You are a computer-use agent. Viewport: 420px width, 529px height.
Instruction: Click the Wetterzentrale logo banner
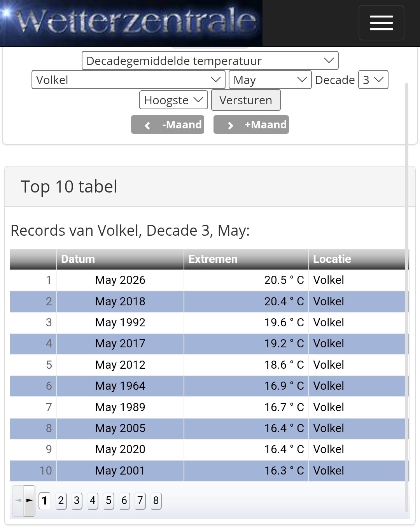point(131,23)
